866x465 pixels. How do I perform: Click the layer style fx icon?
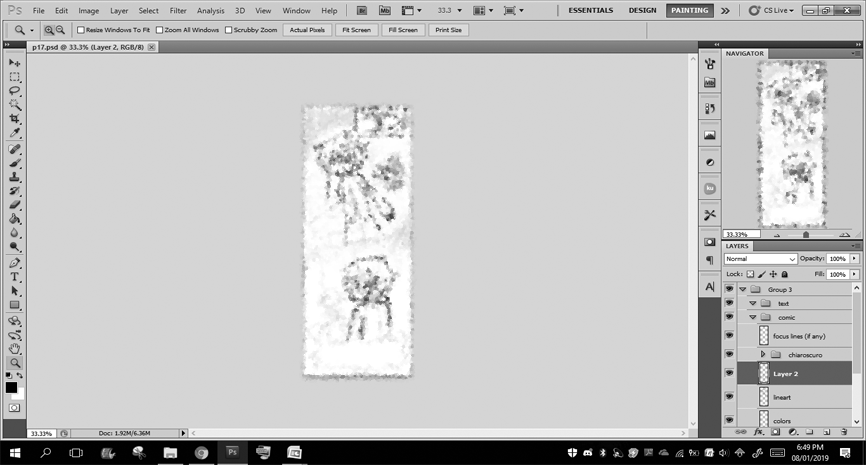tap(758, 432)
